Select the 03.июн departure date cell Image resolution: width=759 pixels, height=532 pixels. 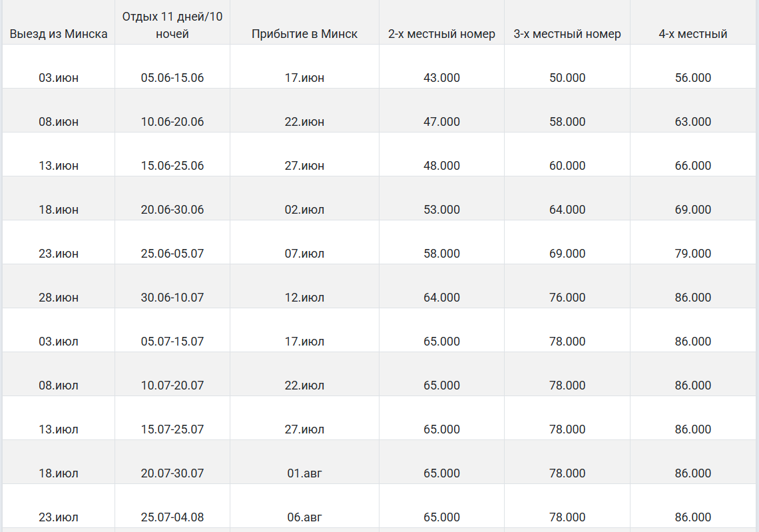click(59, 78)
